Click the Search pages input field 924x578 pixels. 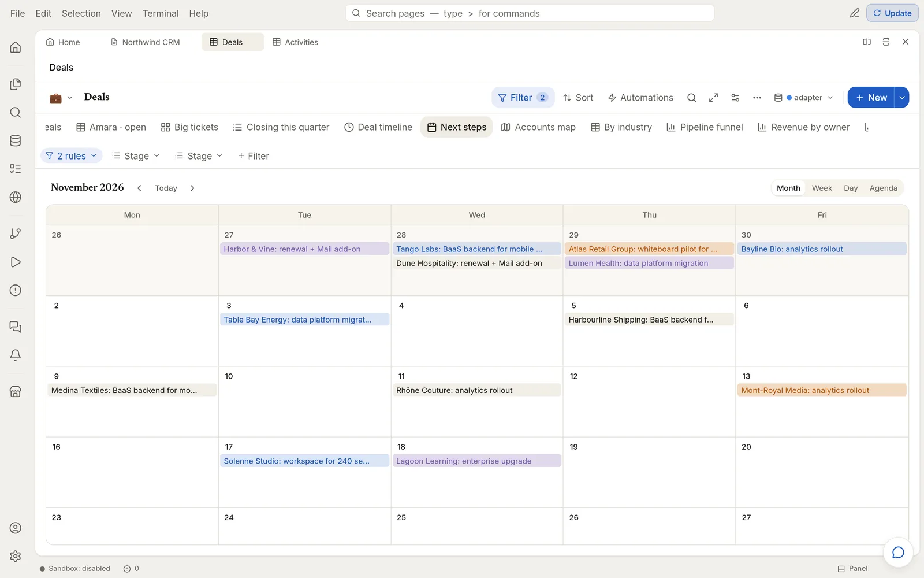(x=530, y=13)
